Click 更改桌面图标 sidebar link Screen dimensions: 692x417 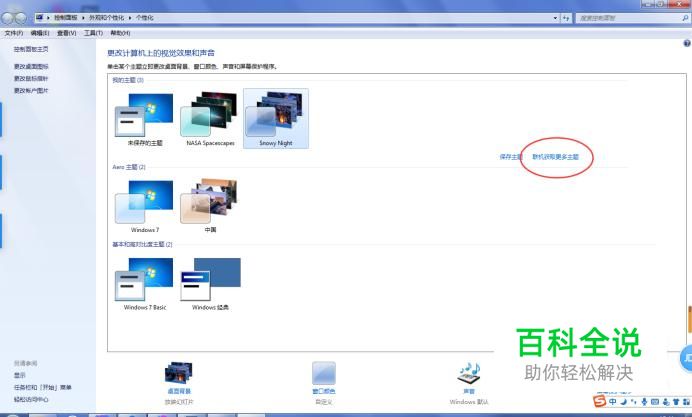coord(31,67)
